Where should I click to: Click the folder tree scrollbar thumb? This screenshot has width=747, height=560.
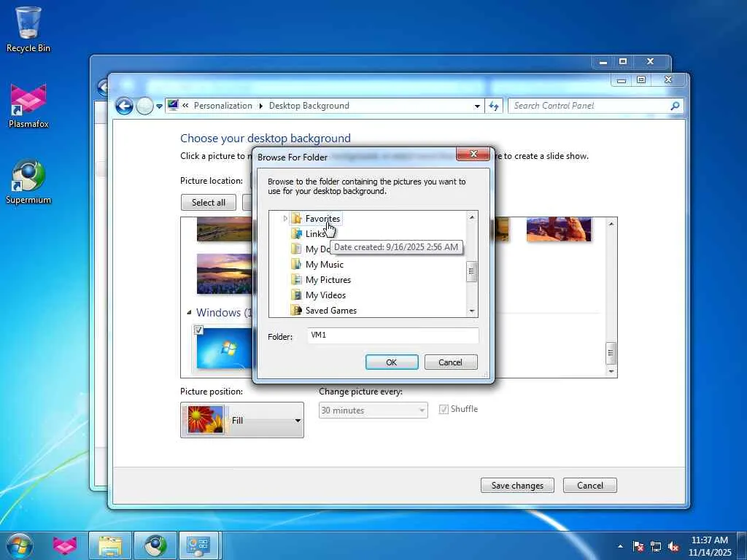coord(472,271)
